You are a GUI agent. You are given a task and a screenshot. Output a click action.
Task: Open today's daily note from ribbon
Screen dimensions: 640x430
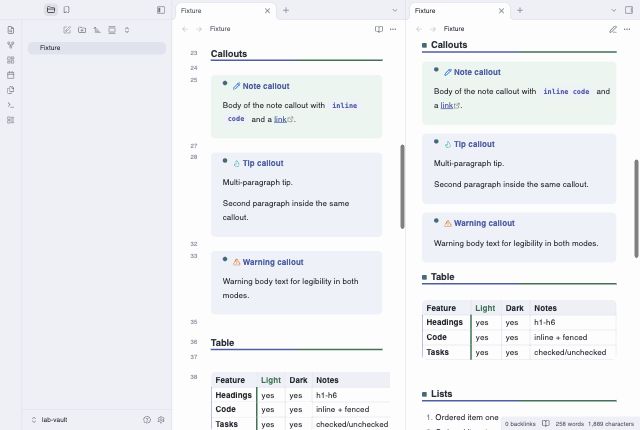tap(11, 75)
